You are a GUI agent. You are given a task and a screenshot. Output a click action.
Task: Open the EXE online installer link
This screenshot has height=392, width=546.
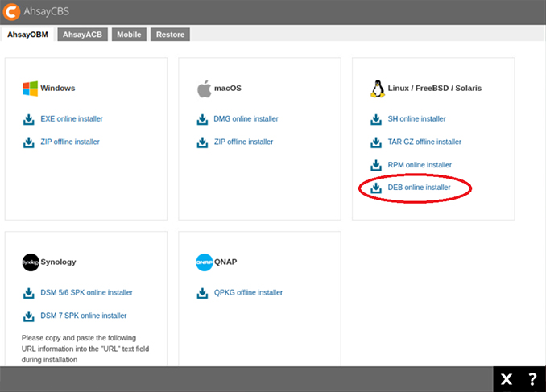click(72, 118)
